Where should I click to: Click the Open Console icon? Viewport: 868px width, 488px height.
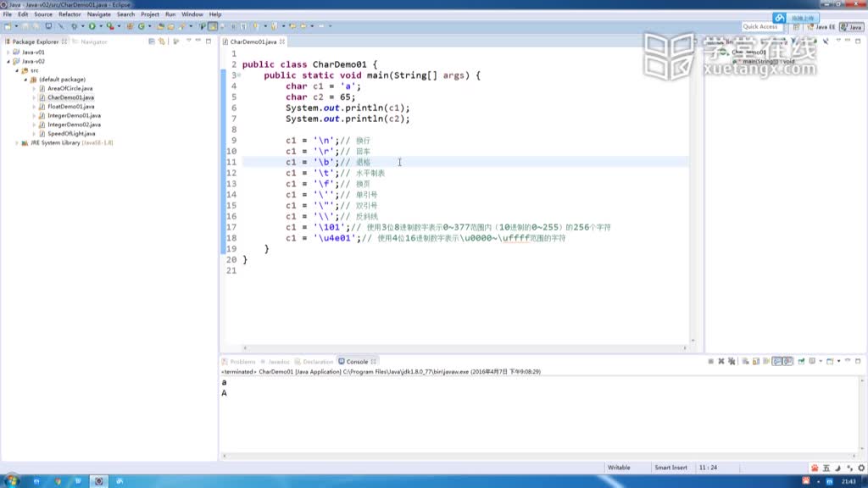coord(830,361)
